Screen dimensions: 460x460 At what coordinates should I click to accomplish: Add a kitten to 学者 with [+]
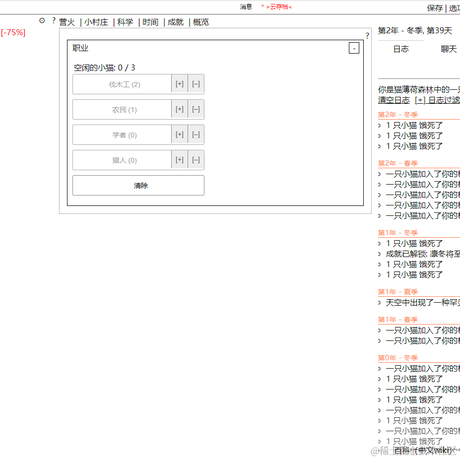180,135
